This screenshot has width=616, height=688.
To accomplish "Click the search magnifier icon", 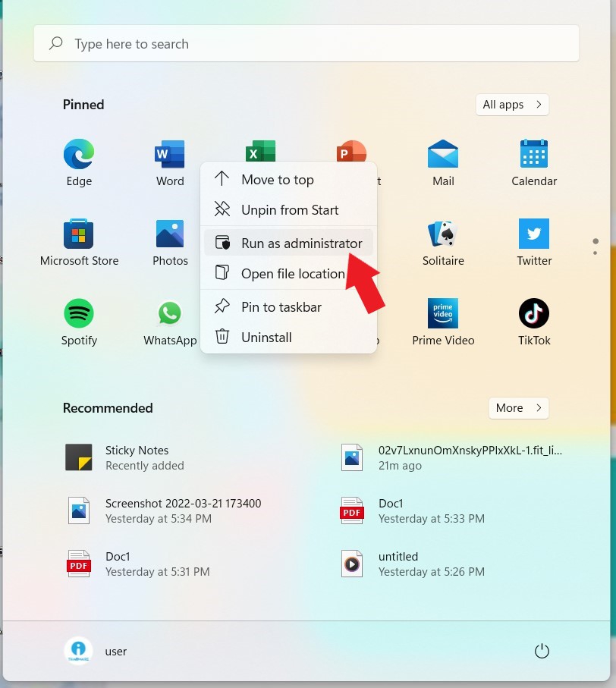I will click(x=56, y=43).
